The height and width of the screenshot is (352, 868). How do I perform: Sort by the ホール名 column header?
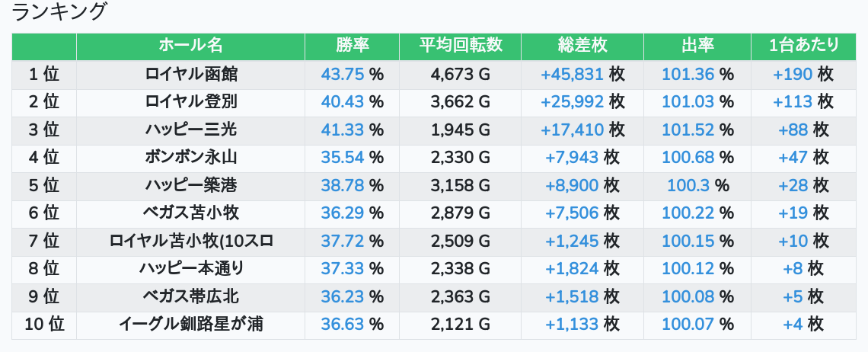pos(190,46)
